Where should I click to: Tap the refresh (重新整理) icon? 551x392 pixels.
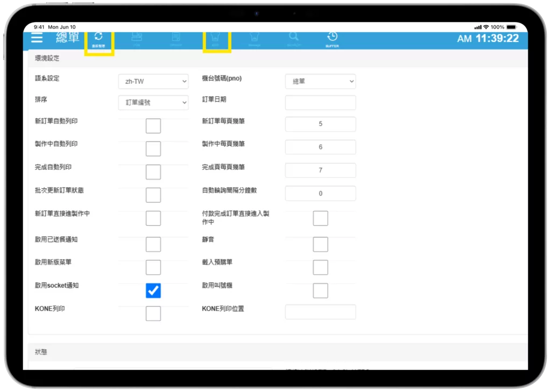click(98, 39)
